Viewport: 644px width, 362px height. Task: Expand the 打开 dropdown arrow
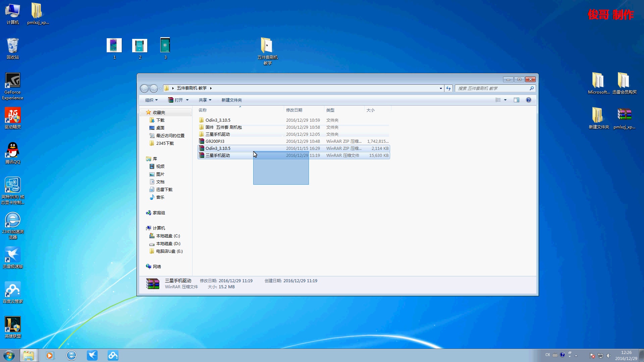pyautogui.click(x=187, y=100)
